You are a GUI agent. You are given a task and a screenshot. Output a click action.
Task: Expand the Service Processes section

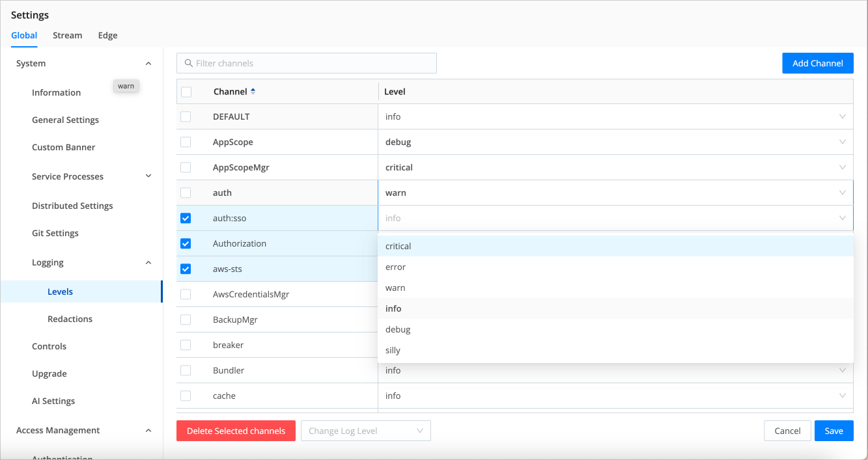(x=148, y=176)
